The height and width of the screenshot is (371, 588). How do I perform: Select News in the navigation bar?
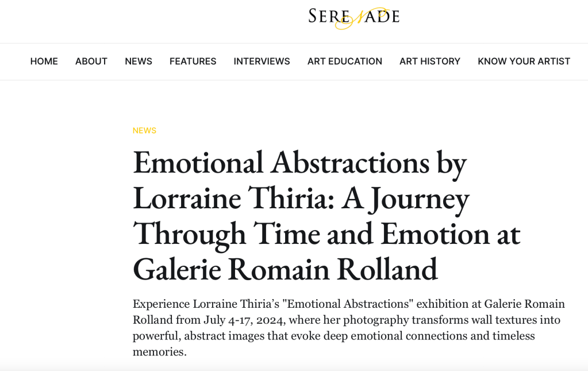coord(139,62)
